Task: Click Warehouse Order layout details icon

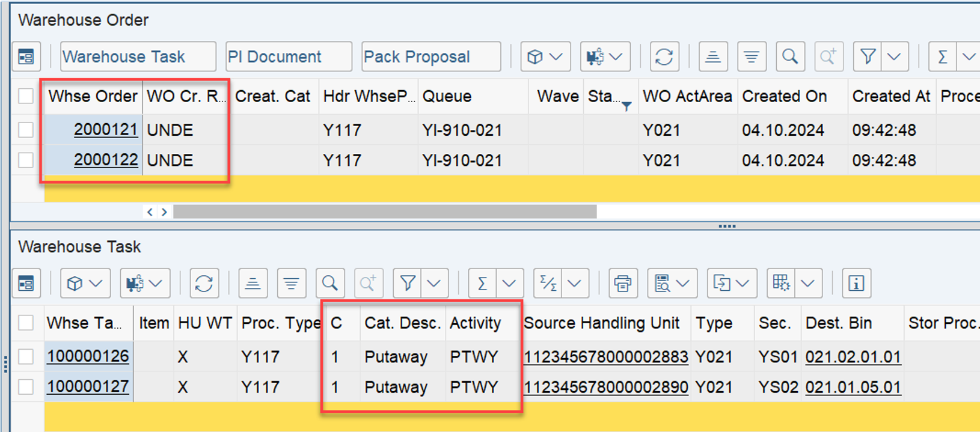Action: pos(26,57)
